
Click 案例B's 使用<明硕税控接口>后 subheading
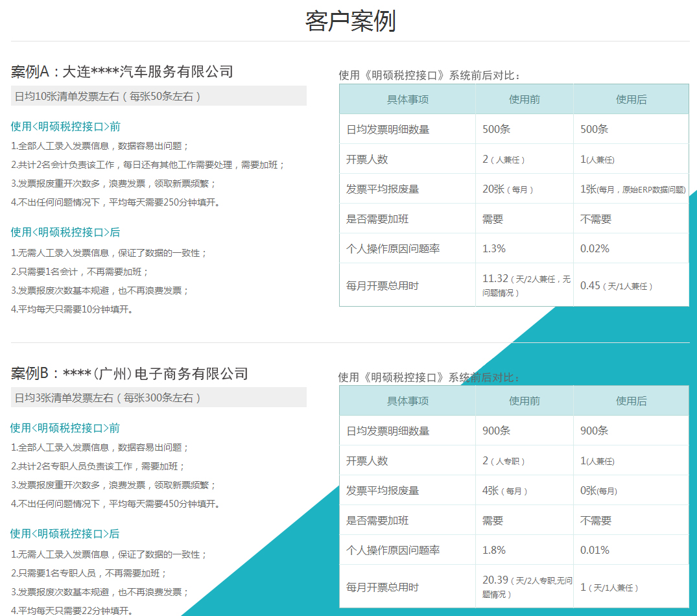[x=65, y=534]
